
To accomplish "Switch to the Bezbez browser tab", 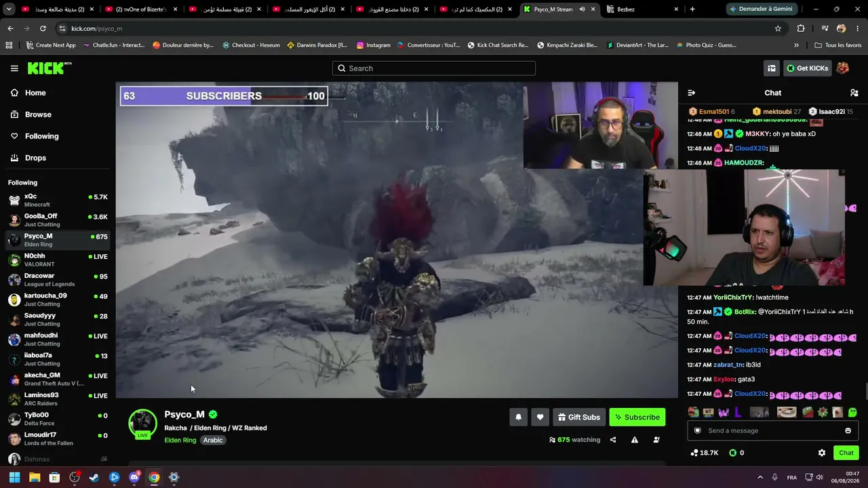I will click(x=642, y=9).
